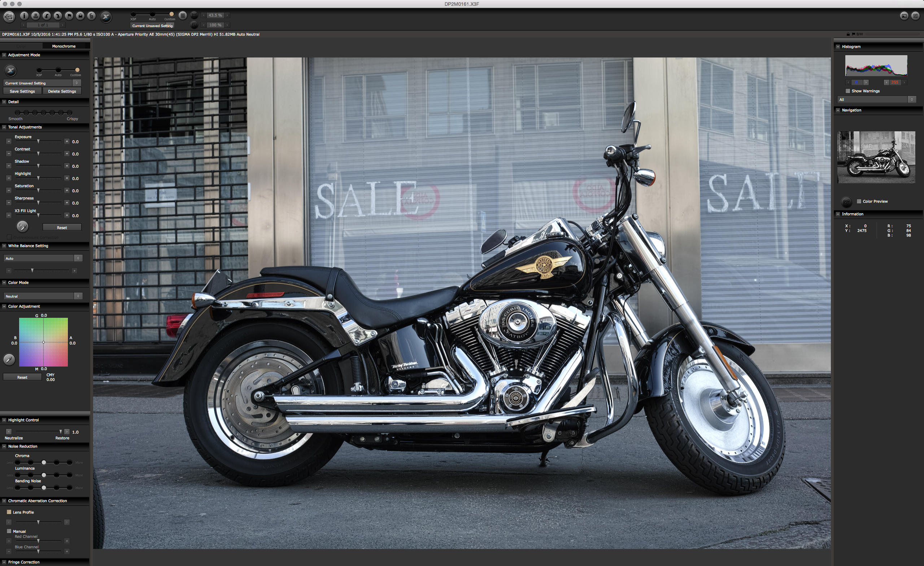Open the White Balance Auto dropdown
Image resolution: width=924 pixels, height=566 pixels.
(x=43, y=258)
